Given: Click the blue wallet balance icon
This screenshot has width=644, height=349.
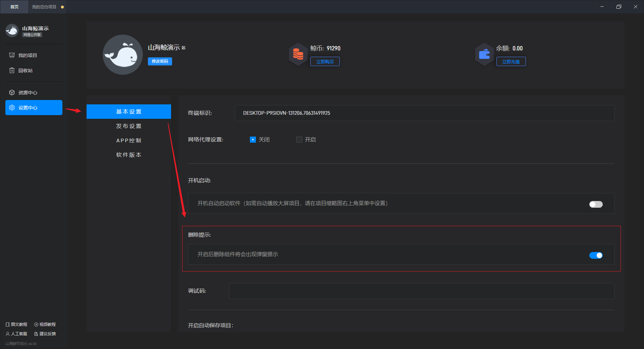Looking at the screenshot, I should point(484,54).
